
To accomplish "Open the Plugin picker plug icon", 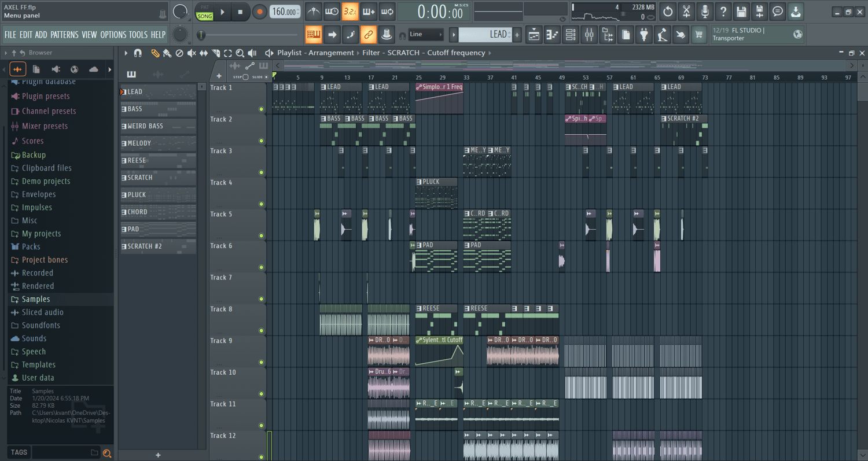I will click(x=644, y=35).
